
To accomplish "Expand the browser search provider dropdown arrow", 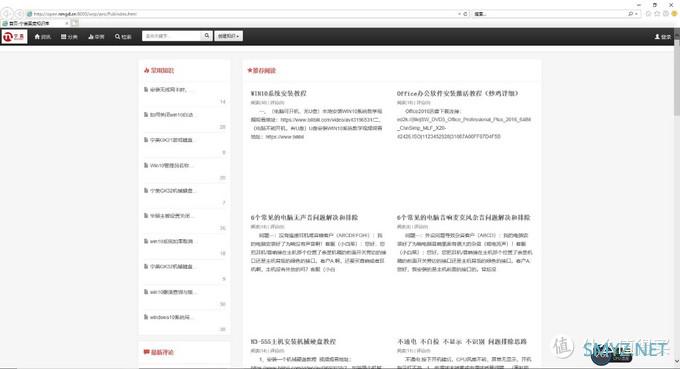I will pos(636,14).
